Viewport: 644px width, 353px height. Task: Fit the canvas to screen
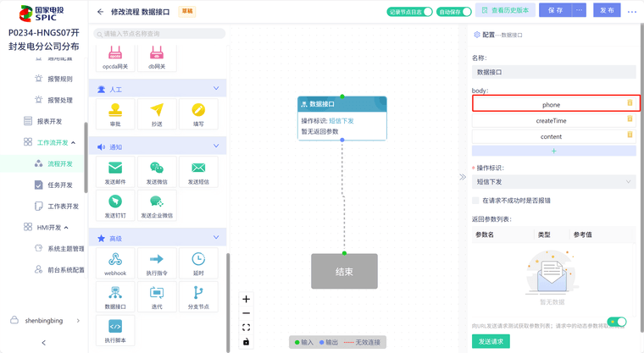coord(246,328)
